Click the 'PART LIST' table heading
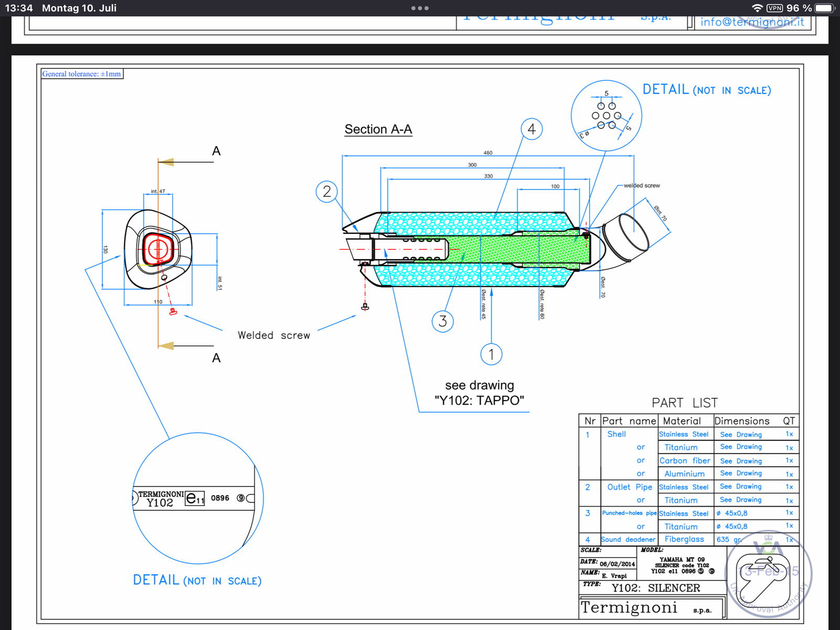 click(684, 403)
